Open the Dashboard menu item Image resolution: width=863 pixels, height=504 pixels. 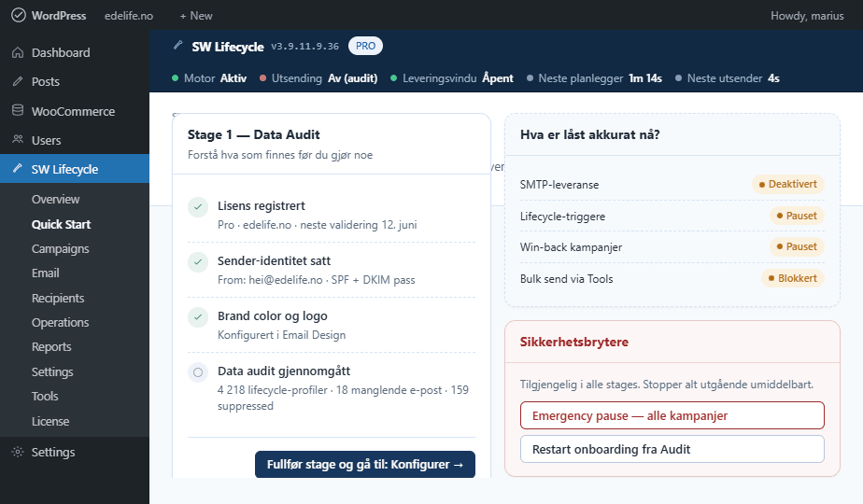click(75, 53)
